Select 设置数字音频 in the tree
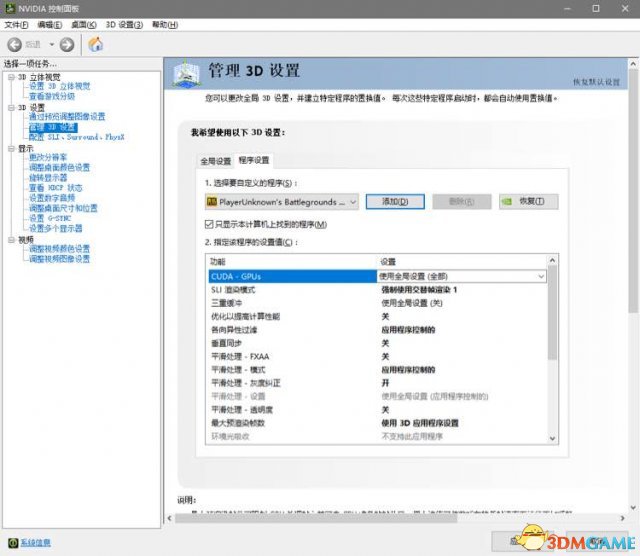 point(52,198)
